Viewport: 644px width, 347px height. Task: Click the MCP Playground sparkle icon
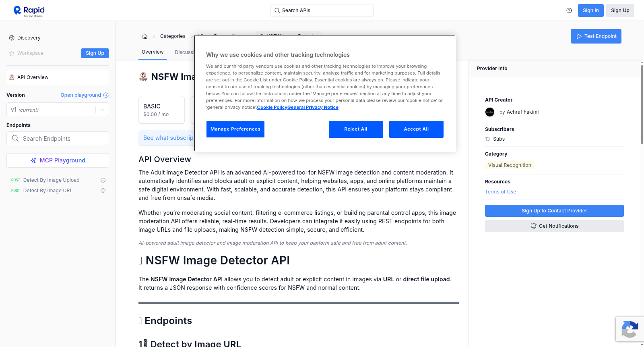pyautogui.click(x=33, y=160)
